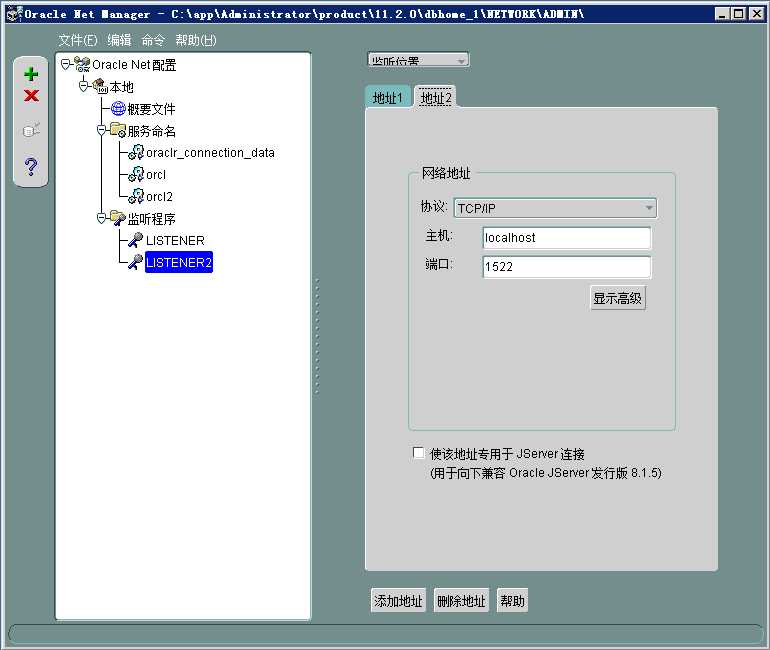
Task: Select the 监听程序 tree item label
Action: click(x=151, y=218)
